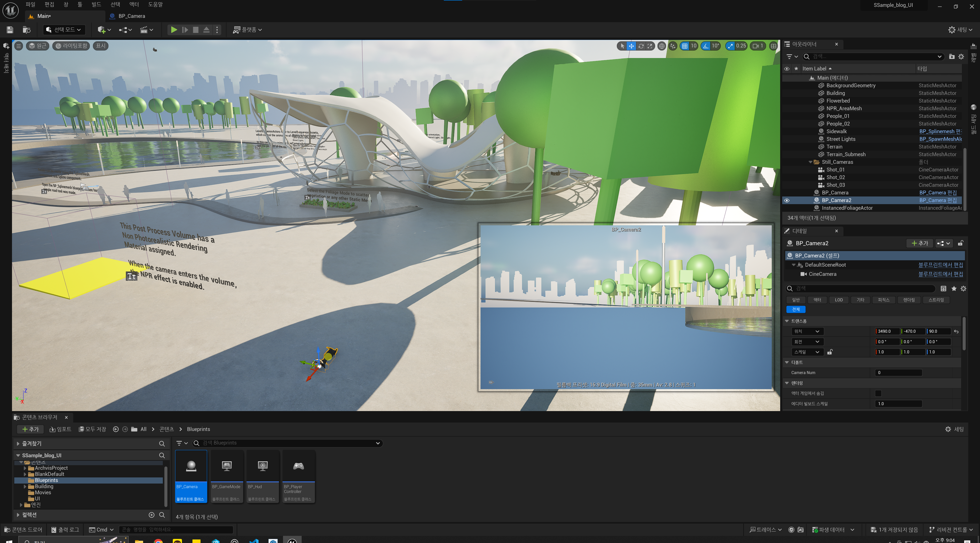Screen dimensions: 980x543
Task: Select the BP_Hud blueprint thumbnail
Action: tap(263, 476)
